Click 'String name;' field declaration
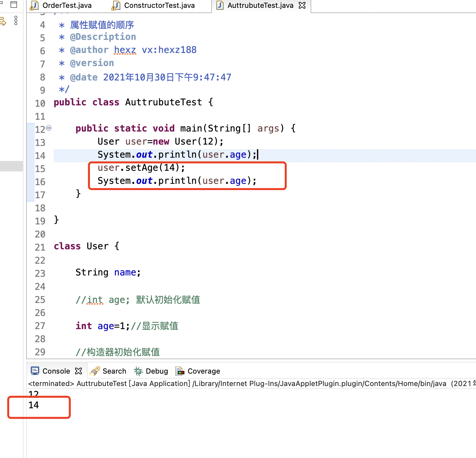Viewport: 476px width, 458px height. coord(108,272)
